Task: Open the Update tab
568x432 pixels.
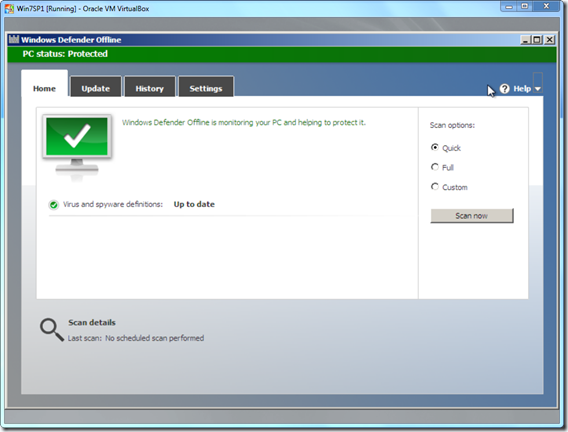Action: point(96,87)
